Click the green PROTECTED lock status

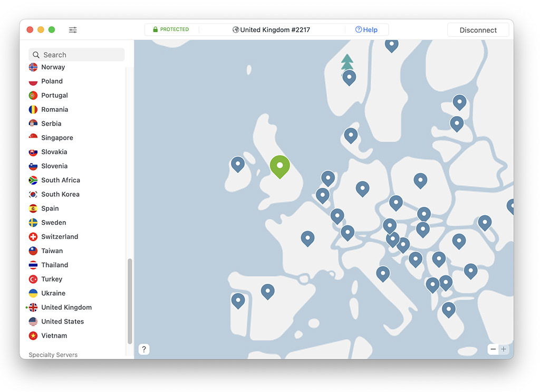tap(171, 30)
